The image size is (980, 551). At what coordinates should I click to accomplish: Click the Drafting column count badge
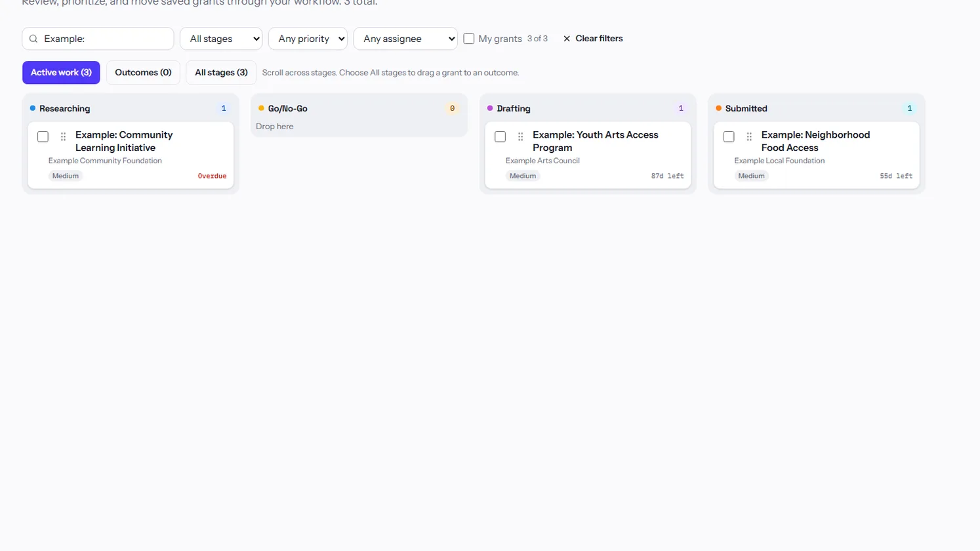681,108
